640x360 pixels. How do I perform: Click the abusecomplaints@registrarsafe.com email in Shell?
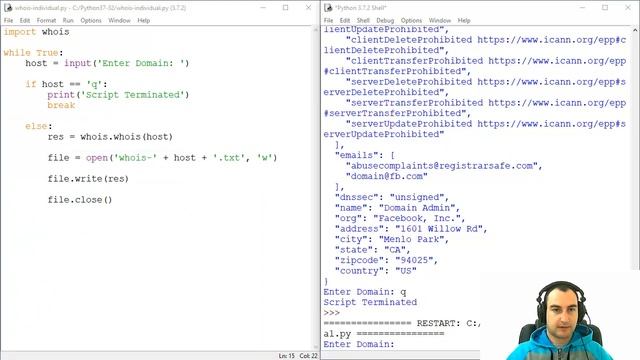tap(444, 166)
